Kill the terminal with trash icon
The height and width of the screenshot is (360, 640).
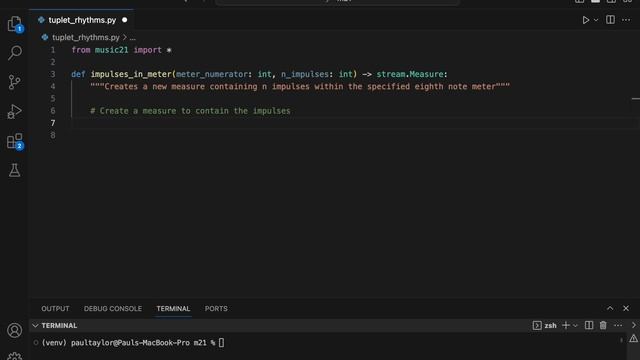(x=603, y=325)
